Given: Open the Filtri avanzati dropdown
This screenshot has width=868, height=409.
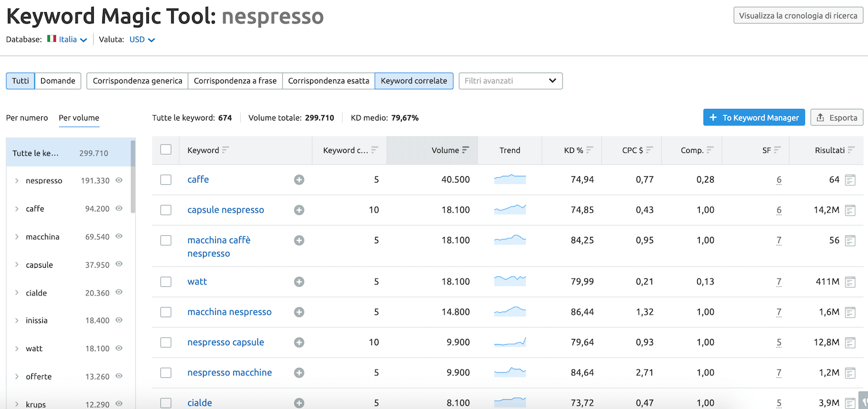Looking at the screenshot, I should [x=510, y=81].
